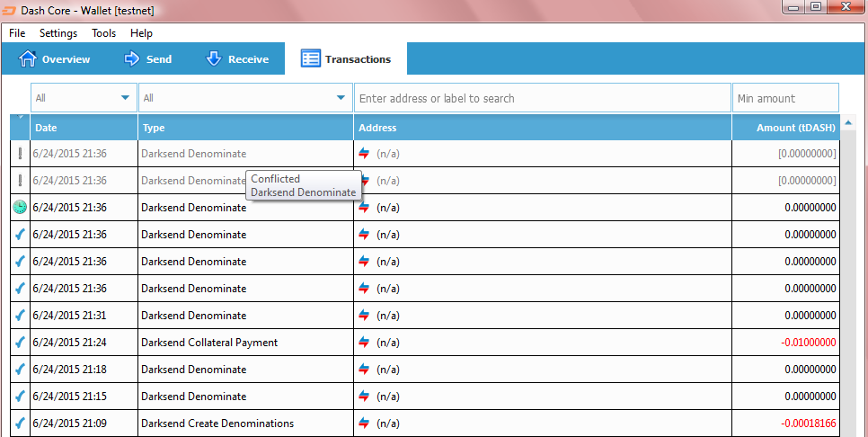Click checkmark icon of 21:24 Collateral Payment
The width and height of the screenshot is (868, 437).
(x=20, y=343)
